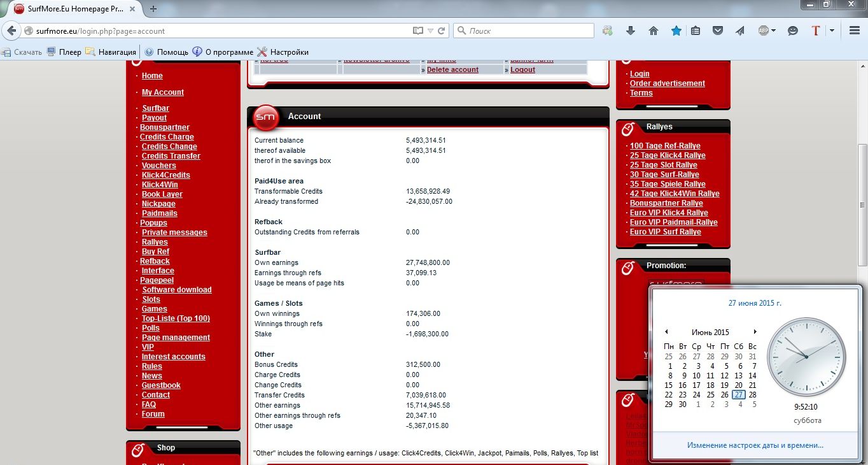Open the address bar history dropdown

(430, 31)
